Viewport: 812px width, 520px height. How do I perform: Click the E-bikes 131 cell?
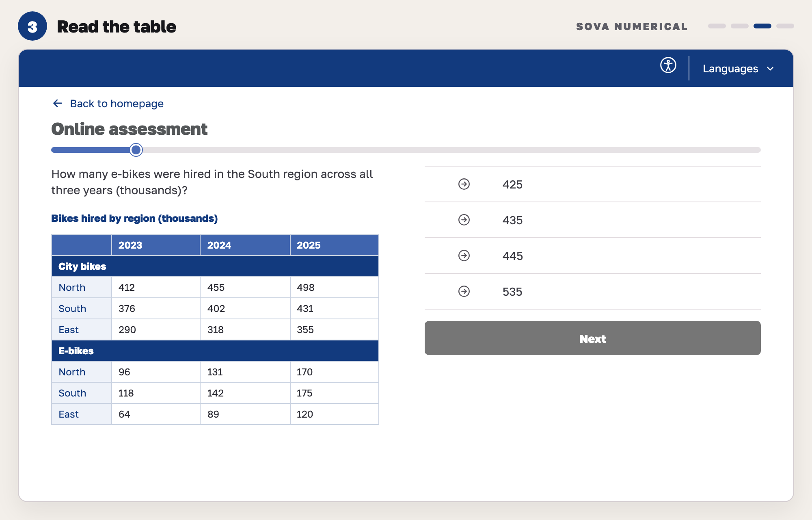coord(245,372)
